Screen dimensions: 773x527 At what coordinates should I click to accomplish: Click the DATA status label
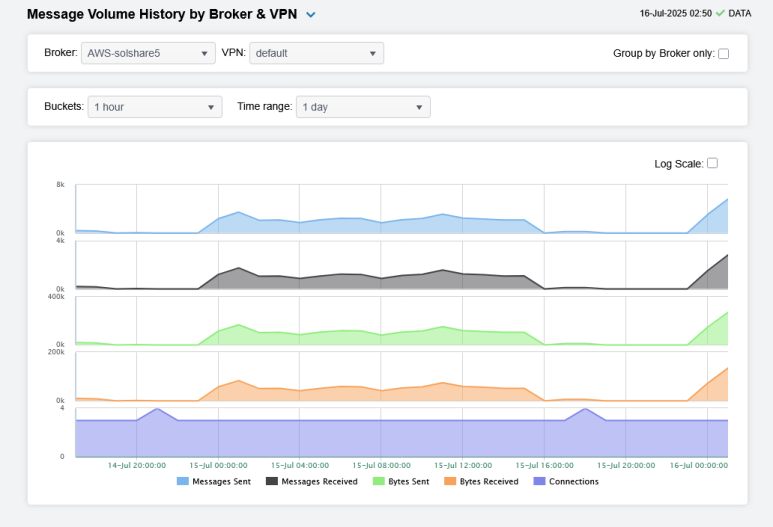point(740,14)
